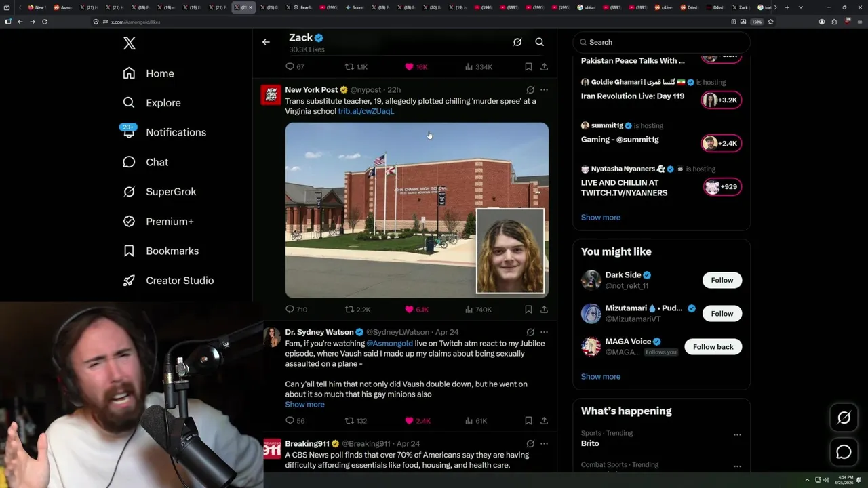
Task: Expand Sydney Watson's post with Show more
Action: tap(304, 405)
